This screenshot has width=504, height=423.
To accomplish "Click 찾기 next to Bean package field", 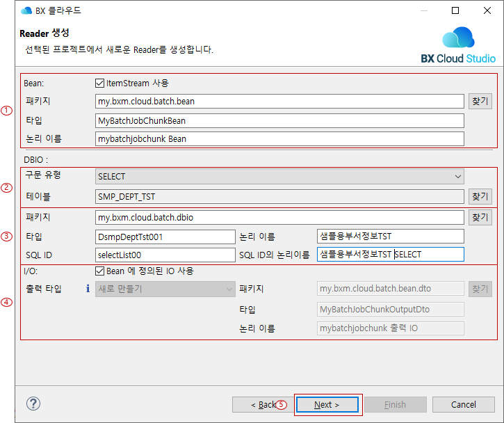I will [x=480, y=102].
